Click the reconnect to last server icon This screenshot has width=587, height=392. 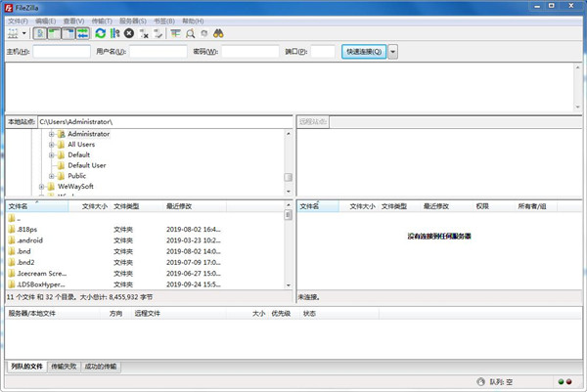(158, 33)
